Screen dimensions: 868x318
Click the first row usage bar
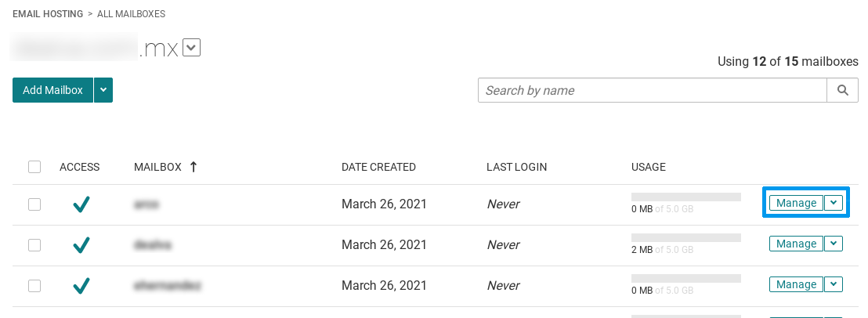click(686, 197)
